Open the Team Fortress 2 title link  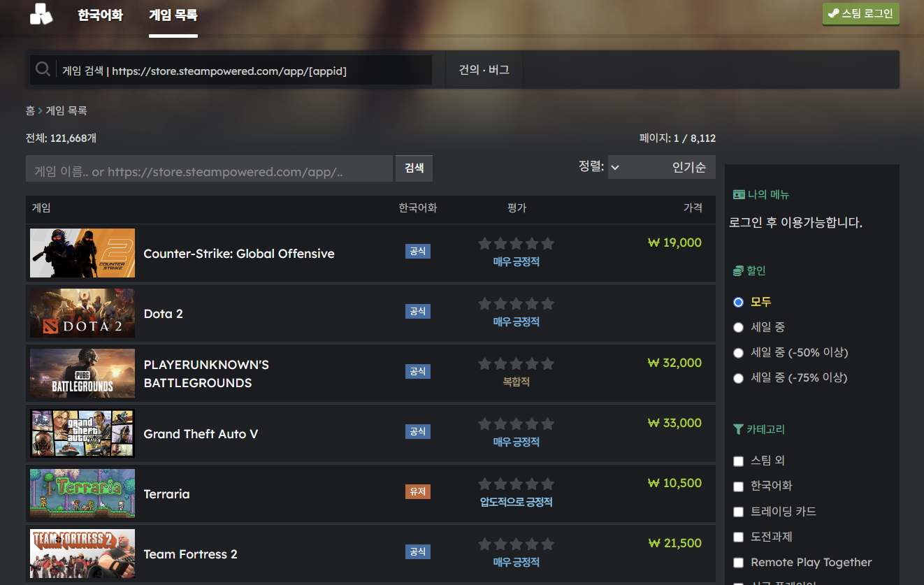click(190, 554)
